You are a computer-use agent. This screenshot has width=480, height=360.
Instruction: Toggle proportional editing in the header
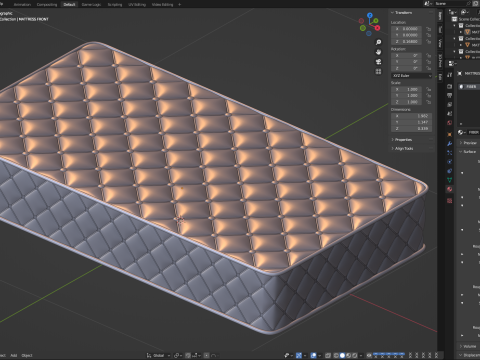coord(207,355)
